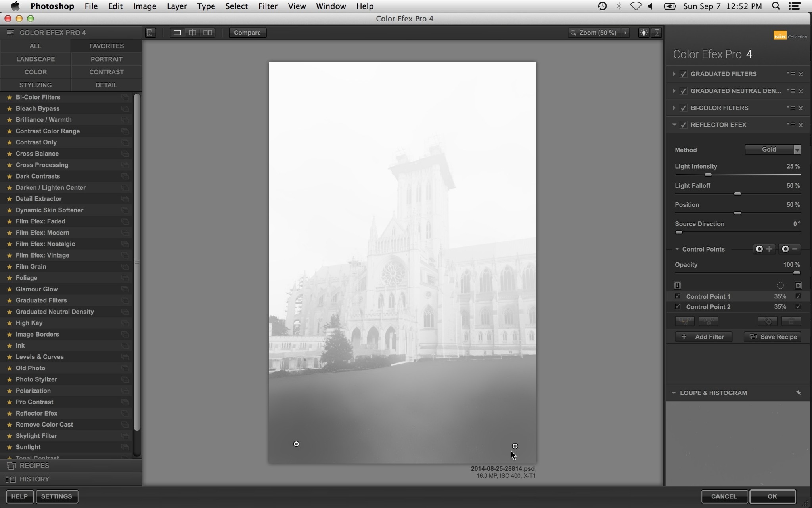
Task: Disable the Bi-Color Filters checkbox
Action: coord(683,108)
